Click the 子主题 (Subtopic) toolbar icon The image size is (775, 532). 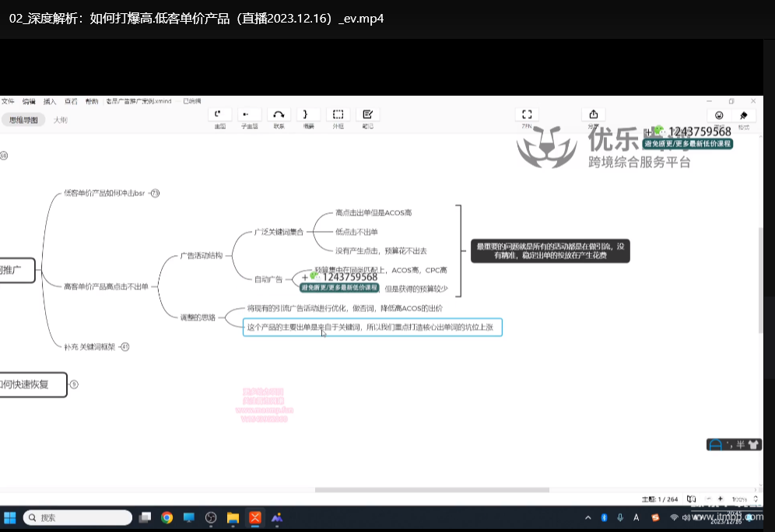(249, 114)
